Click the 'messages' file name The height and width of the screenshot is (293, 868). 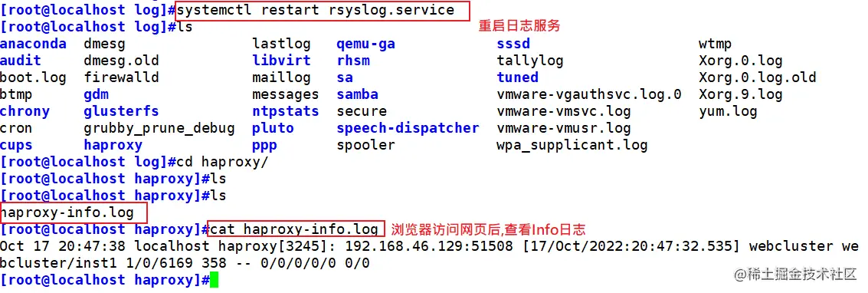[x=286, y=94]
